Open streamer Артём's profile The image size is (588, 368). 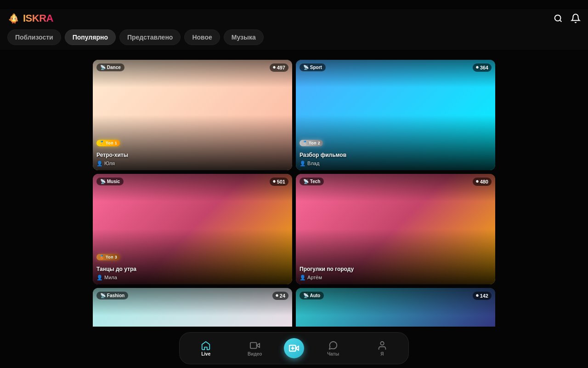point(311,277)
